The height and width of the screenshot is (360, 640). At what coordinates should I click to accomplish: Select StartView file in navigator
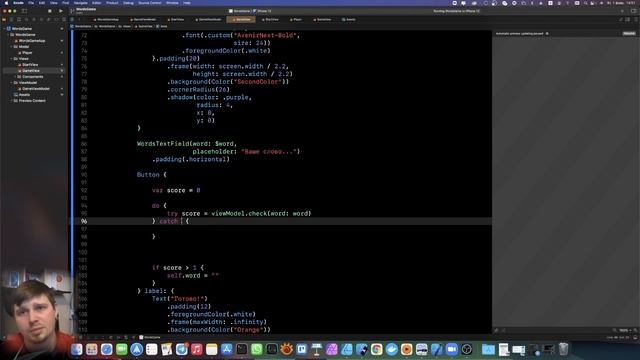coord(30,64)
